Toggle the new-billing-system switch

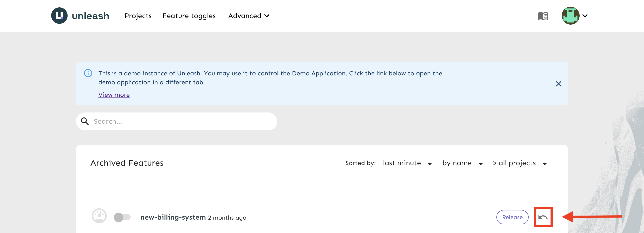tap(122, 217)
